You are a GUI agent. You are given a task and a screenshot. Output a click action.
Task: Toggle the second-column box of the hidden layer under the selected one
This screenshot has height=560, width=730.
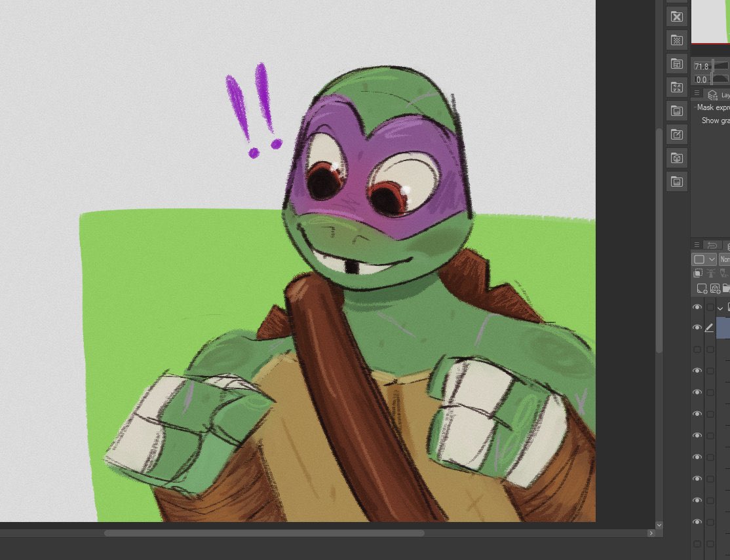coord(710,349)
